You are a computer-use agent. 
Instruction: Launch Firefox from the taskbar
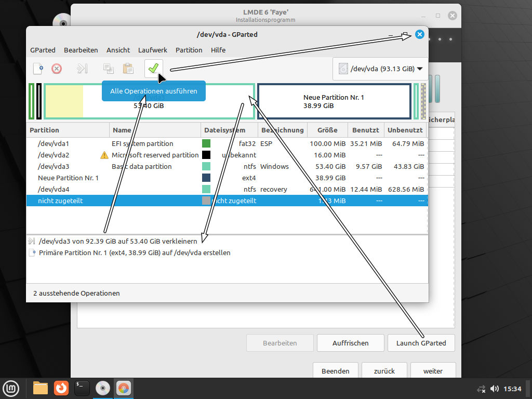pos(61,388)
